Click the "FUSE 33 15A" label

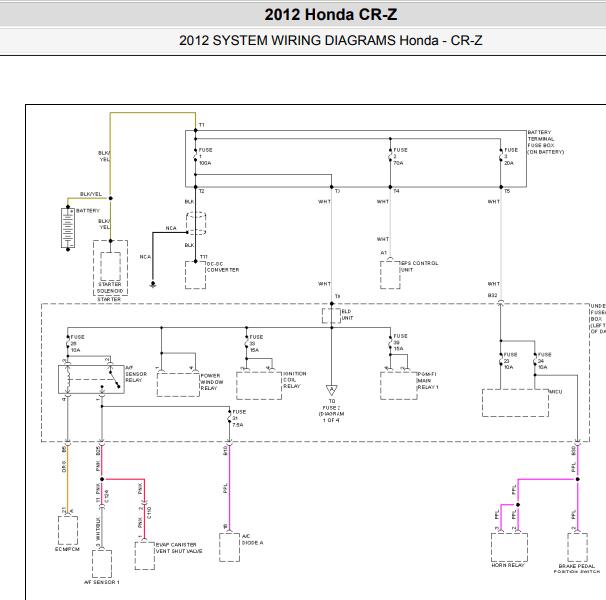tap(256, 343)
